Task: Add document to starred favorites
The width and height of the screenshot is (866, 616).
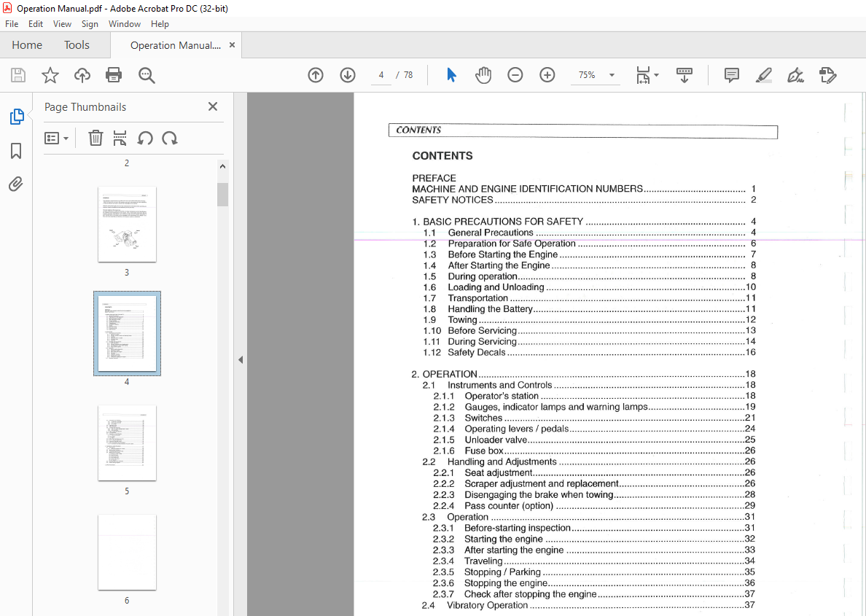Action: point(50,75)
